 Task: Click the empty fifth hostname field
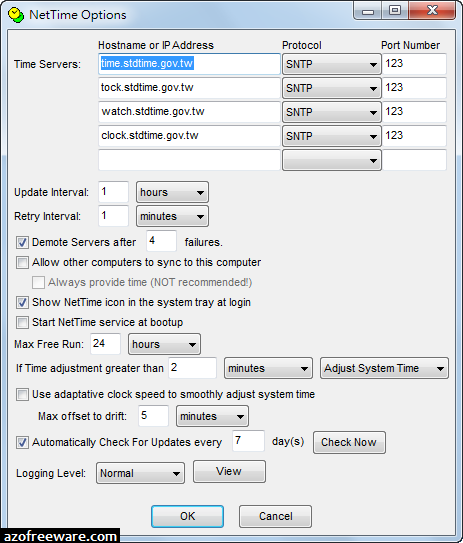tap(189, 160)
